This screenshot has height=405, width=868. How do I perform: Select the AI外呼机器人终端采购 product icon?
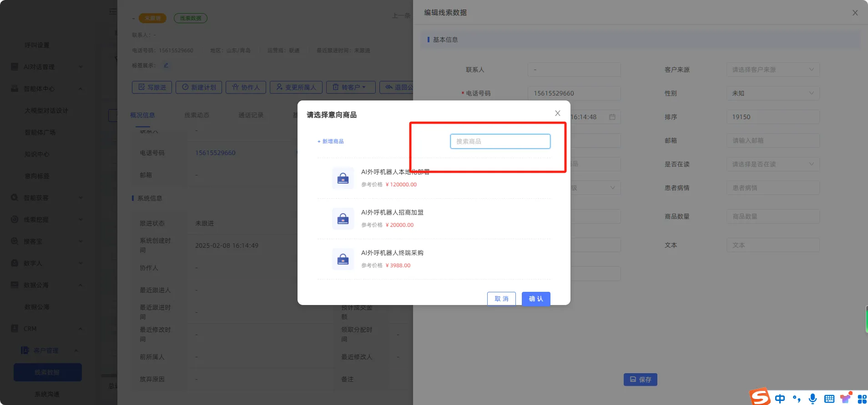pos(343,259)
